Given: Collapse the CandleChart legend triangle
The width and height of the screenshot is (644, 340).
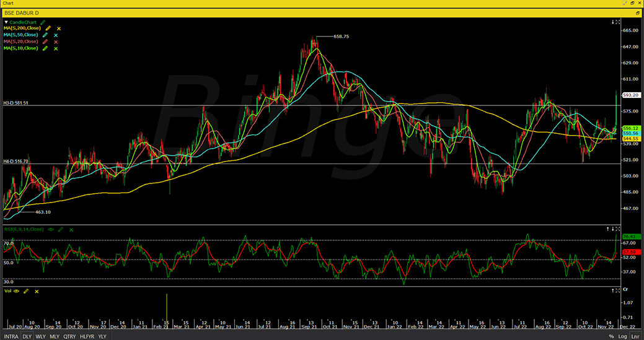Looking at the screenshot, I should (x=6, y=22).
